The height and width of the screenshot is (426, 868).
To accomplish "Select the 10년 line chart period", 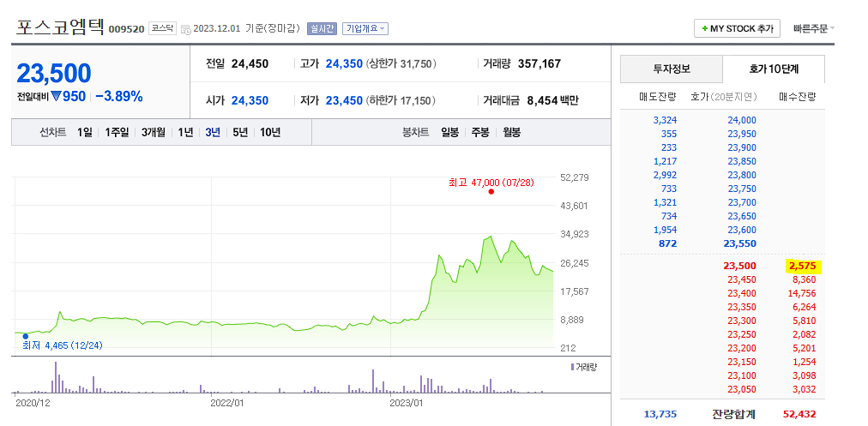I will [x=270, y=132].
